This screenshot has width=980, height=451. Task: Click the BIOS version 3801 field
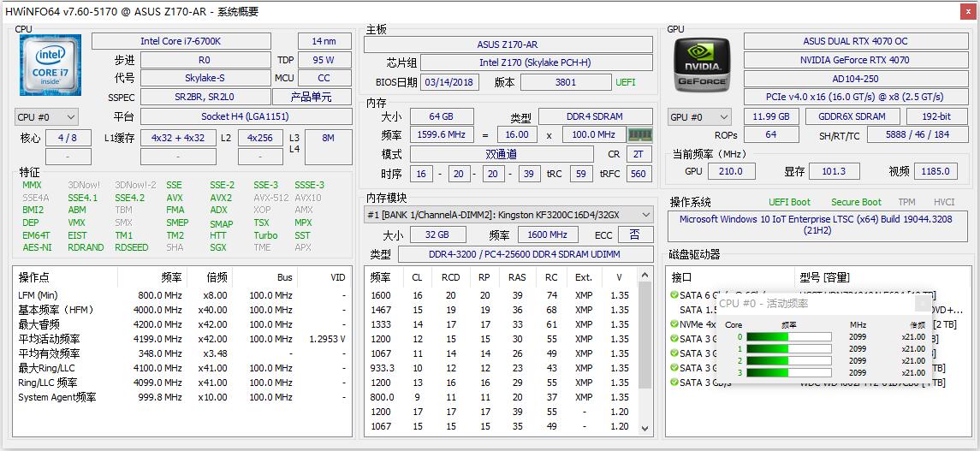[566, 82]
